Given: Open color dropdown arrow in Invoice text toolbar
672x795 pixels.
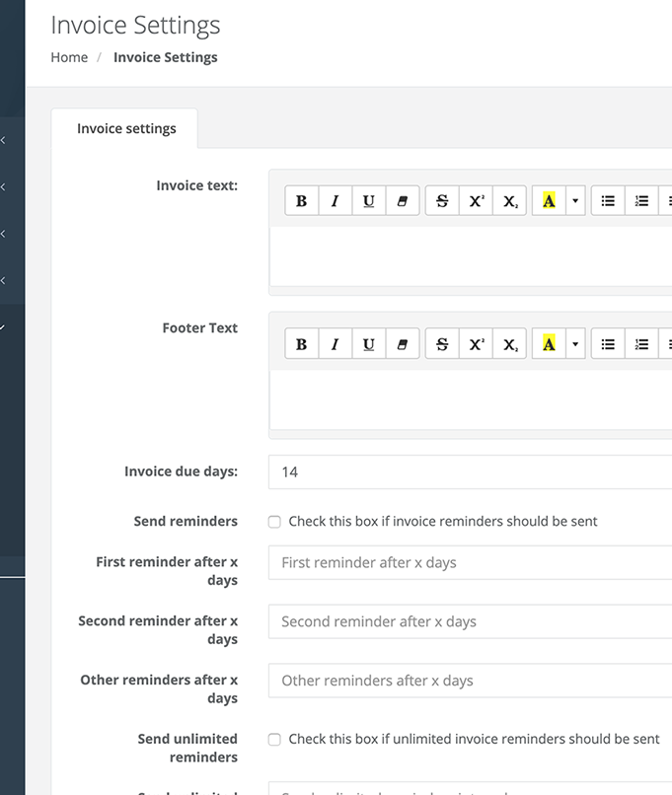Looking at the screenshot, I should [575, 201].
